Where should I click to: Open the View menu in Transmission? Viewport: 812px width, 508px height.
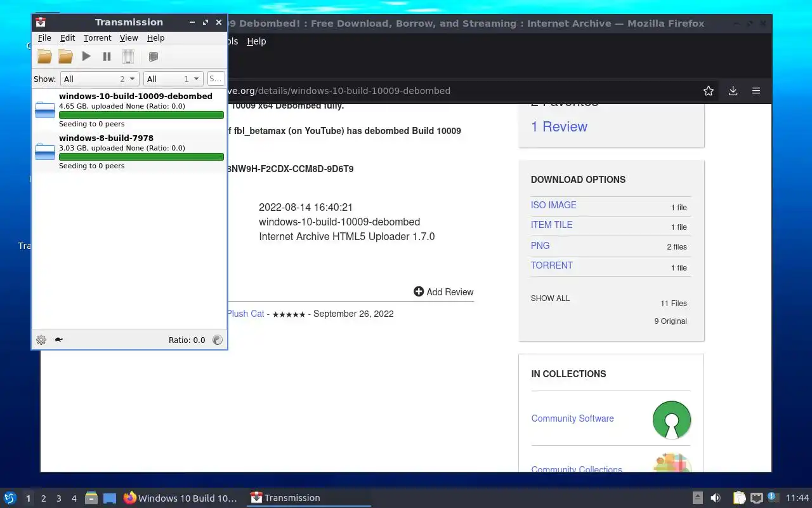point(129,38)
